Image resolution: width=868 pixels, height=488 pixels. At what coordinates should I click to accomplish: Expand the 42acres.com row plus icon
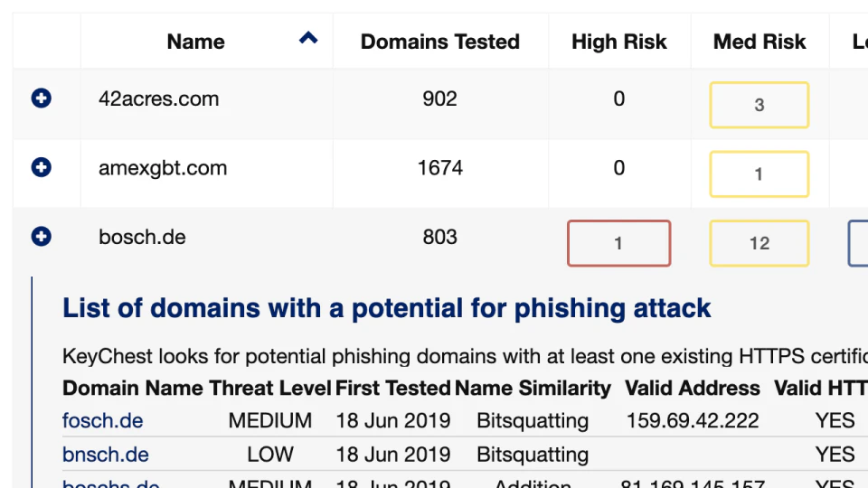tap(41, 99)
